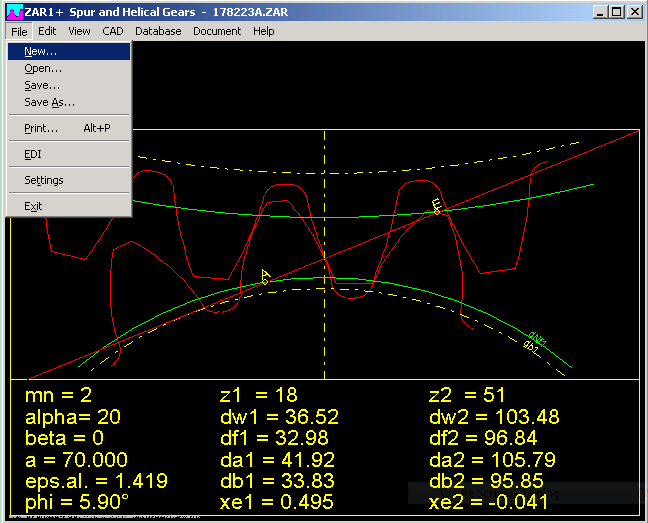Click the 'alpha= 20' value
The image size is (648, 523).
[x=73, y=417]
